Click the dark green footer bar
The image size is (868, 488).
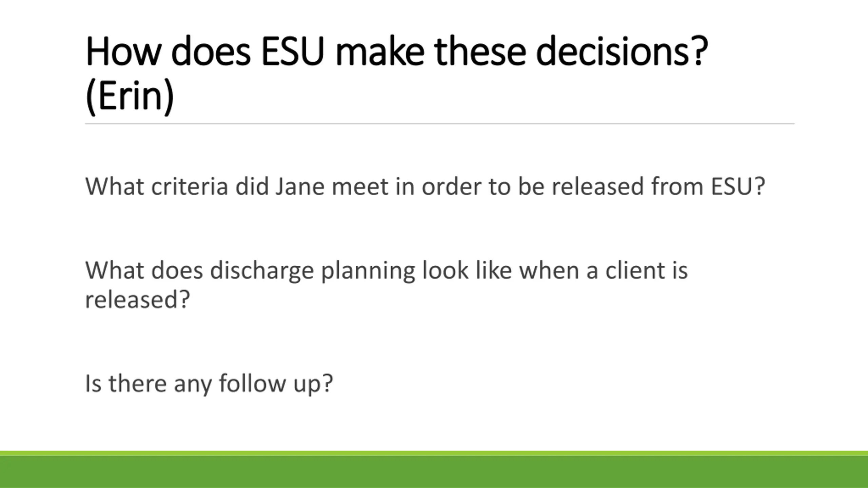tap(434, 472)
